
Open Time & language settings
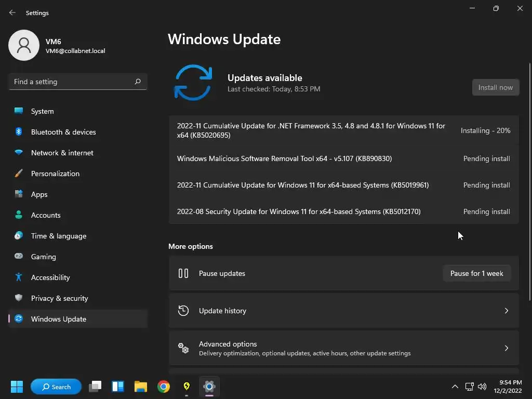click(x=78, y=235)
